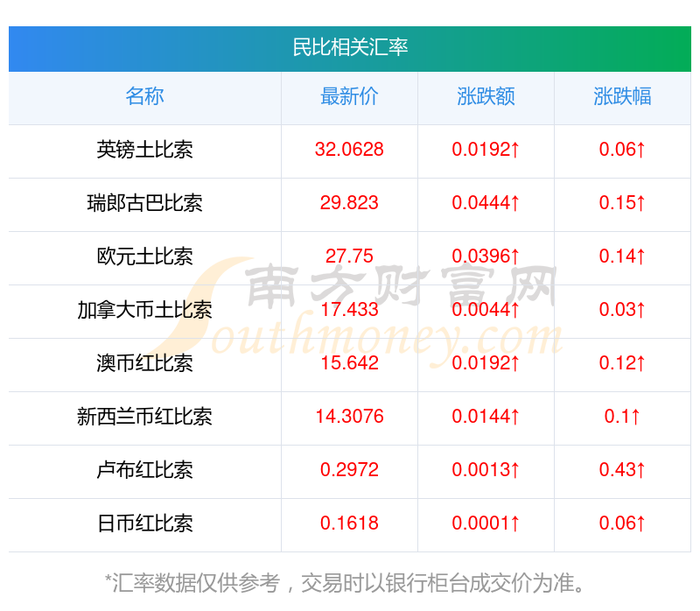The width and height of the screenshot is (700, 611).
Task: Select the price 0.2972
Action: (x=349, y=470)
